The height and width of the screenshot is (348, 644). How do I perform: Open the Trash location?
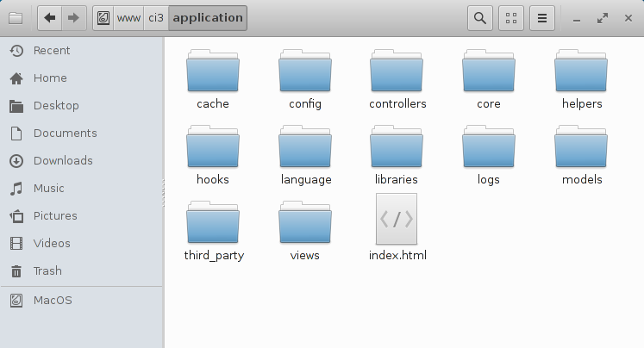click(x=47, y=271)
